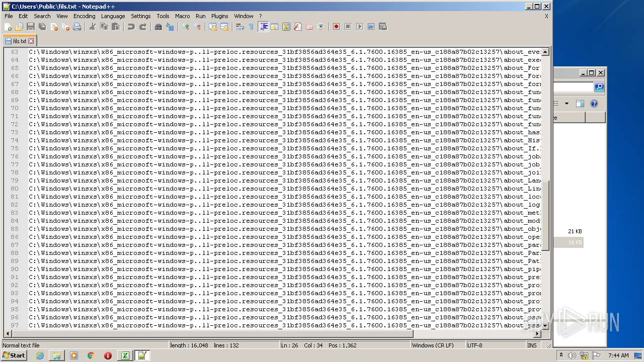Screen dimensions: 644x362
Task: Toggle file monitoring with the eye icon
Action: click(321, 27)
